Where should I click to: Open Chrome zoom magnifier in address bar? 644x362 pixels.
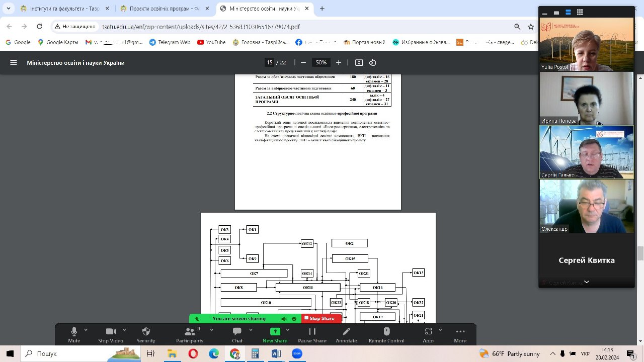[x=517, y=27]
